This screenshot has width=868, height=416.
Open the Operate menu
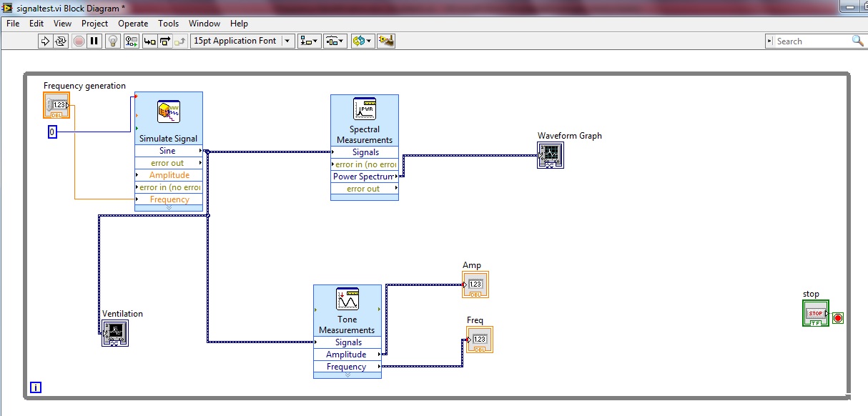(133, 24)
